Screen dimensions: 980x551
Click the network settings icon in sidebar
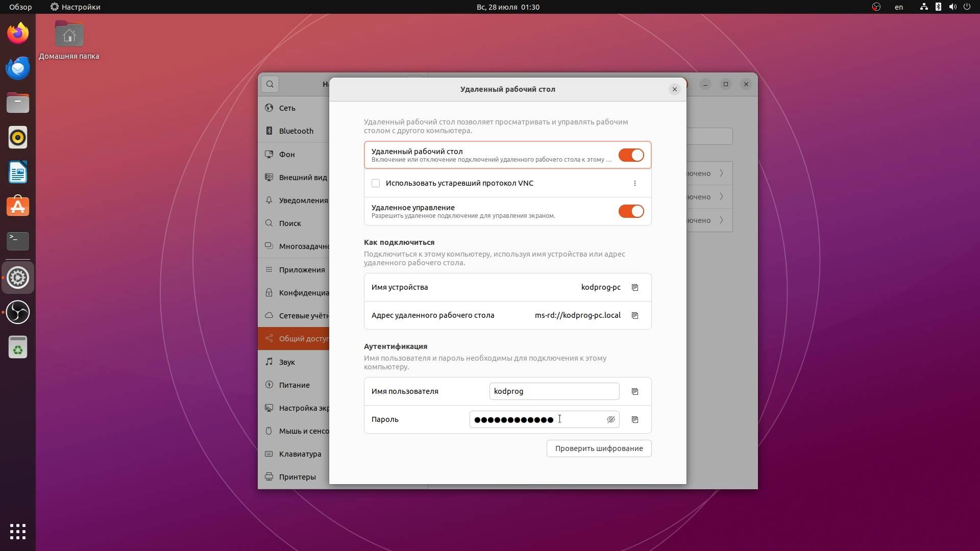[270, 107]
